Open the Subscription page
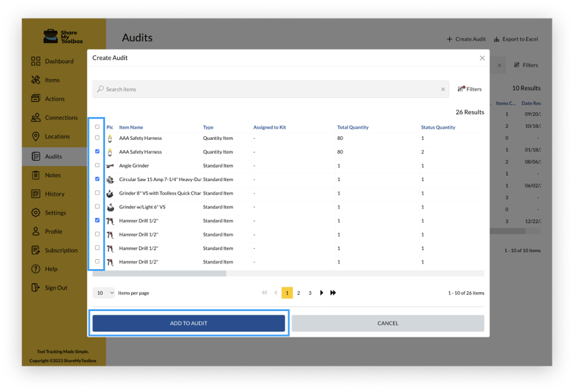 (61, 250)
